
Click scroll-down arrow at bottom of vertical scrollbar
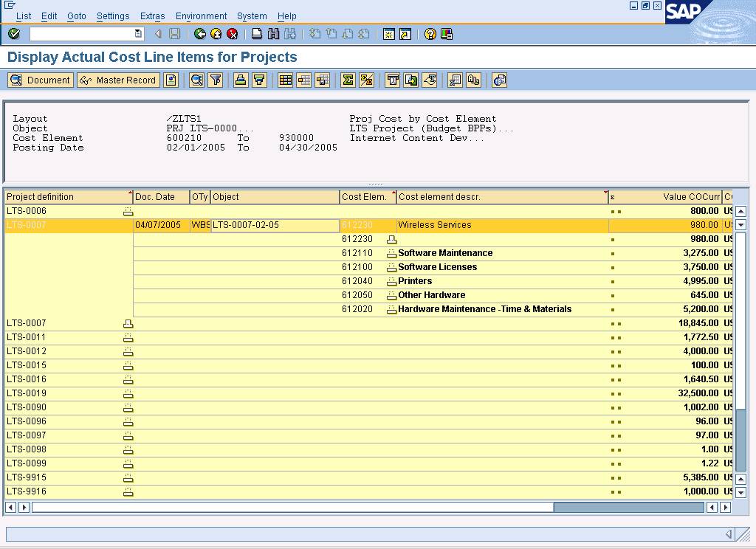coord(741,492)
